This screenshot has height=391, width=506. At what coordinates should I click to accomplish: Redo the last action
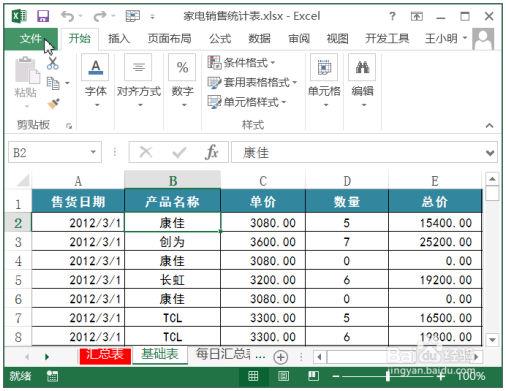point(100,16)
